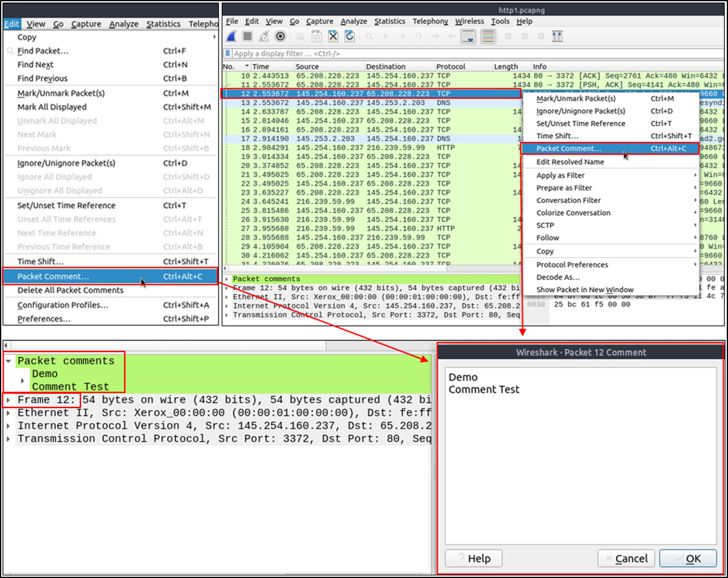The width and height of the screenshot is (728, 578).
Task: Click the go to specified packet icon
Action: pyautogui.click(x=419, y=37)
